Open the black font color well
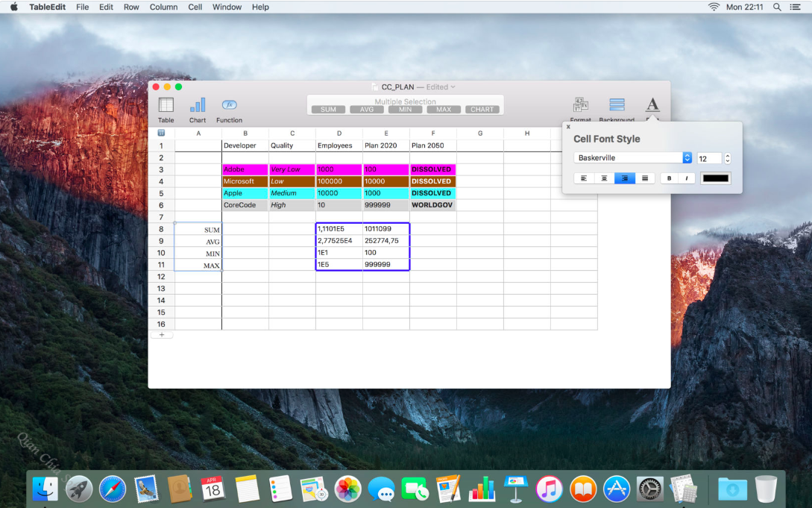 tap(715, 178)
